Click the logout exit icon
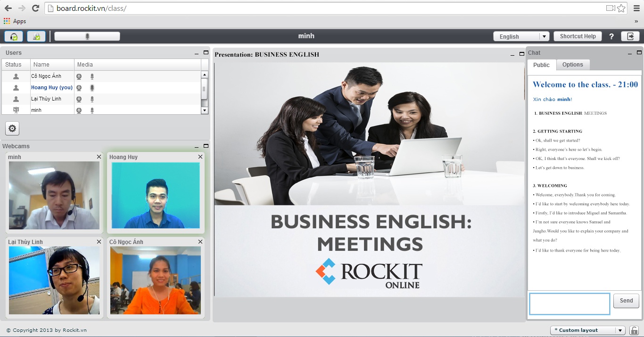The height and width of the screenshot is (337, 644). click(630, 36)
